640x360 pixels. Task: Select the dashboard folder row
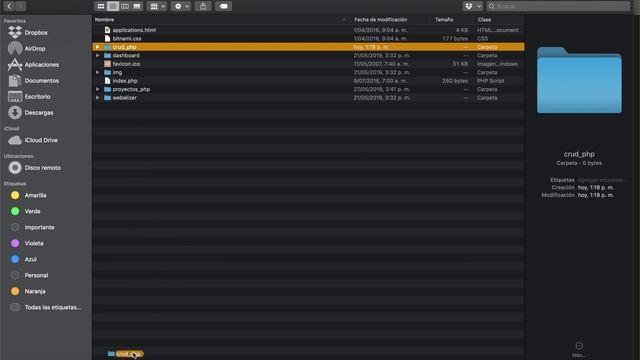pos(308,56)
